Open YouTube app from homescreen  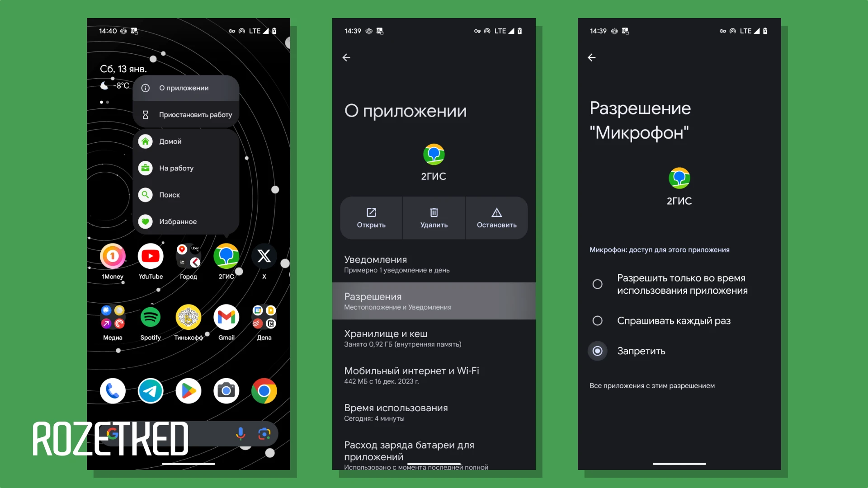pyautogui.click(x=150, y=256)
